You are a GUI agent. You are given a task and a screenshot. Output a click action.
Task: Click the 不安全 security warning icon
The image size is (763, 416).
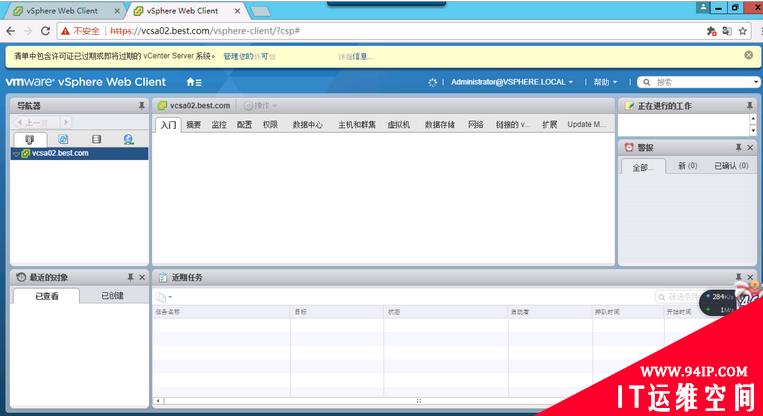[66, 31]
